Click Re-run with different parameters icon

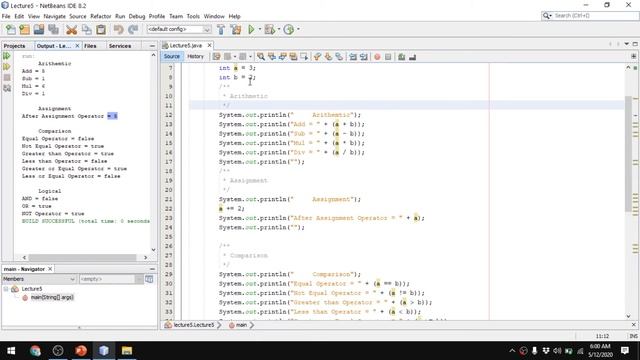(7, 67)
